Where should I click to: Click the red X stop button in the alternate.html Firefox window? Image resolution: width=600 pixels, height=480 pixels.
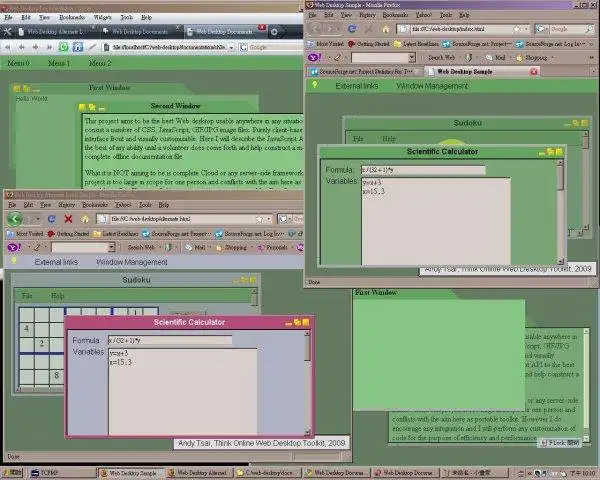[x=68, y=219]
